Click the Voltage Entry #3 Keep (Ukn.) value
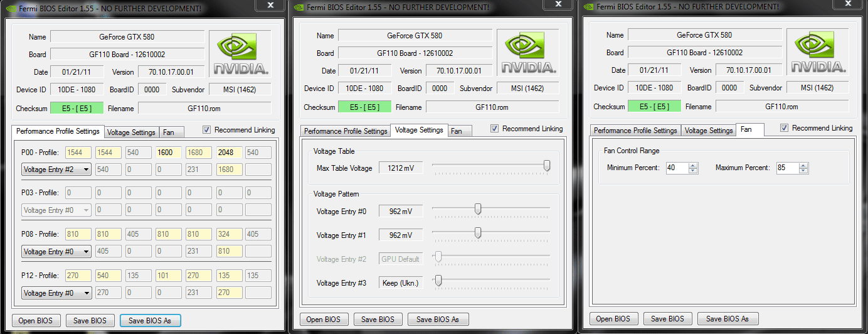This screenshot has width=868, height=334. coord(400,283)
